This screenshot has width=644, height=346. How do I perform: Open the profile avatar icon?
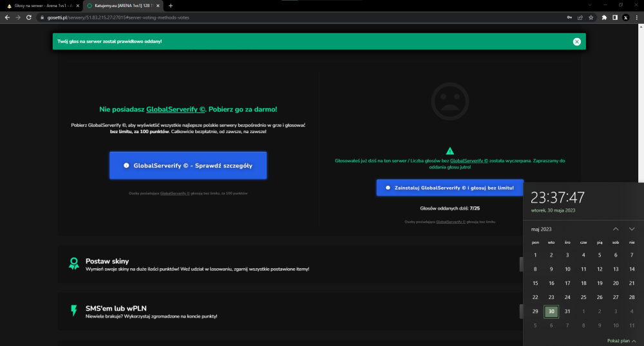[x=626, y=17]
